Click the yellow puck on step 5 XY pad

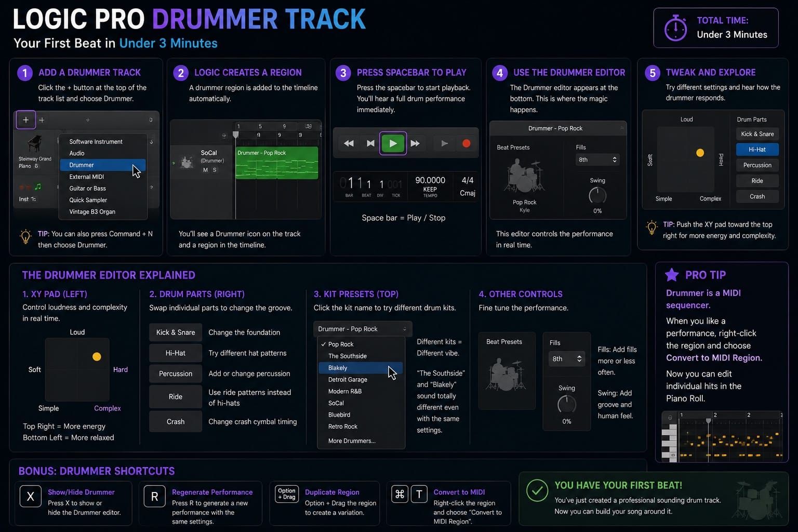pyautogui.click(x=700, y=153)
